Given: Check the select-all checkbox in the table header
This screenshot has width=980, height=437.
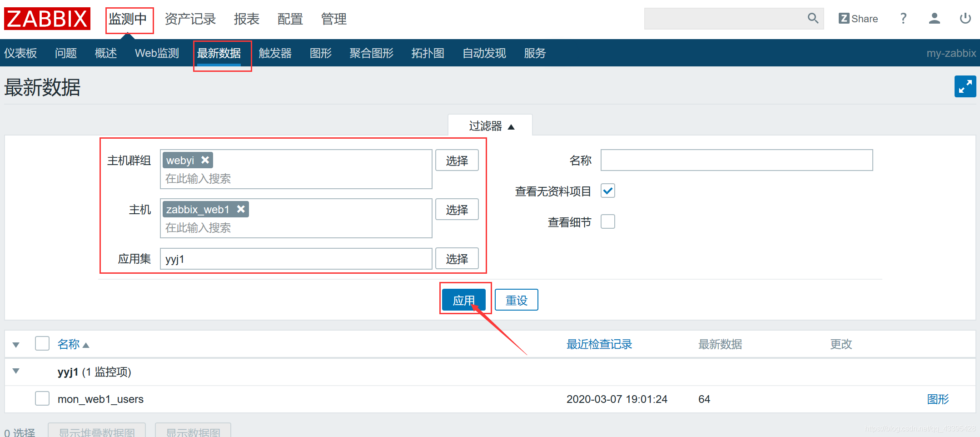Looking at the screenshot, I should coord(42,344).
